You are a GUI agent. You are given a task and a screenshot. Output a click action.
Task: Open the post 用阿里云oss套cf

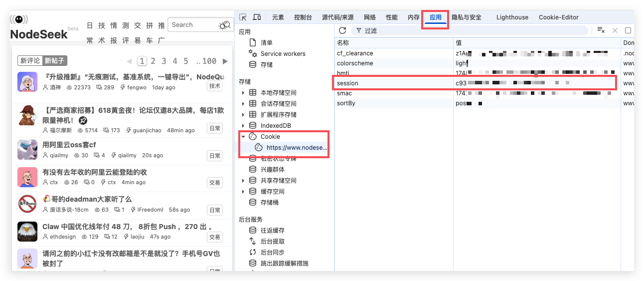[69, 145]
